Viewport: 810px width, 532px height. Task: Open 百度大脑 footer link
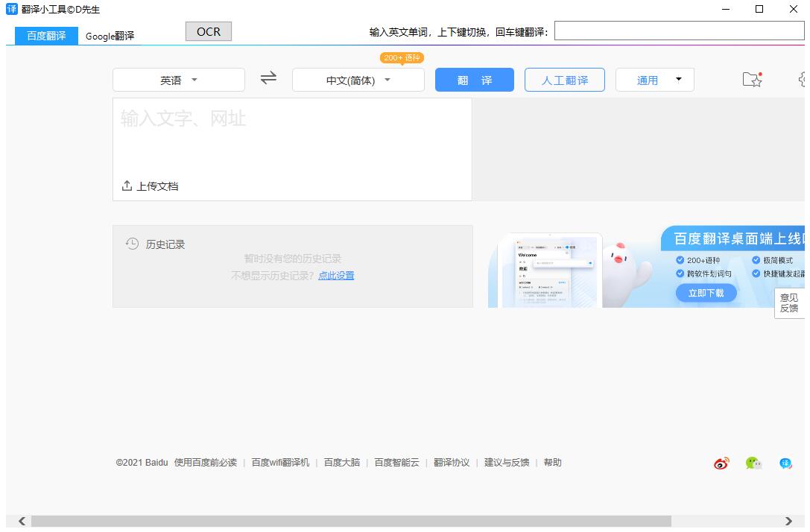(342, 462)
